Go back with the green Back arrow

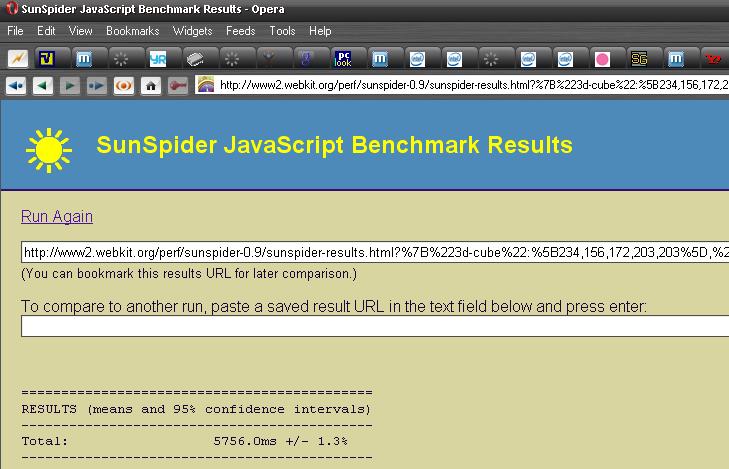[x=43, y=86]
